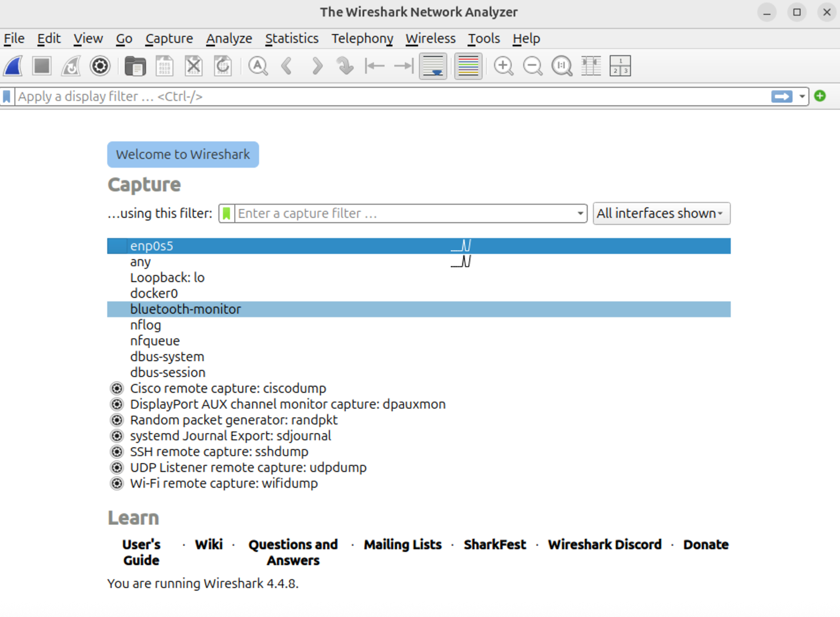The width and height of the screenshot is (840, 617).
Task: Start a new packet capture
Action: pos(13,66)
